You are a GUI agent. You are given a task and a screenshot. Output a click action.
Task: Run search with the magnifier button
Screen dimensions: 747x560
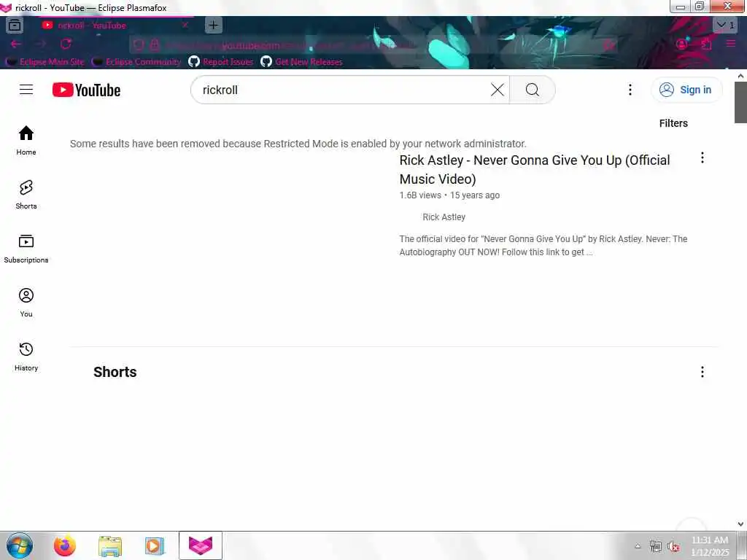click(x=532, y=90)
